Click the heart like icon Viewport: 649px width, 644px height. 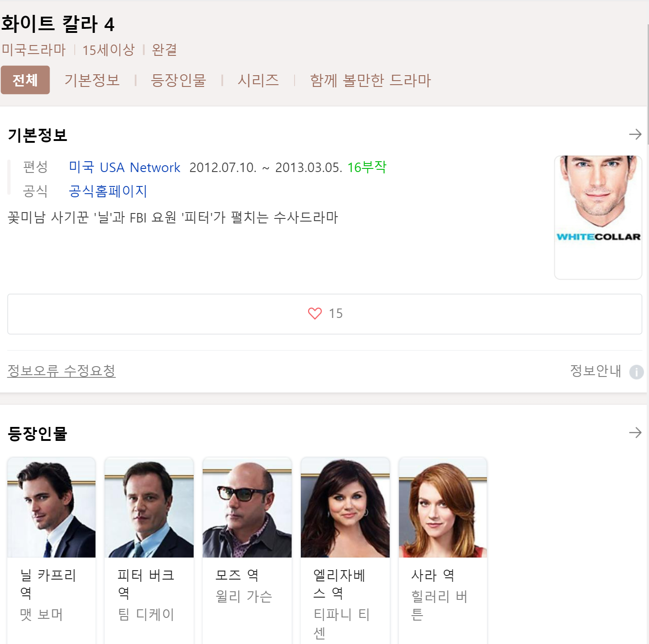(315, 313)
